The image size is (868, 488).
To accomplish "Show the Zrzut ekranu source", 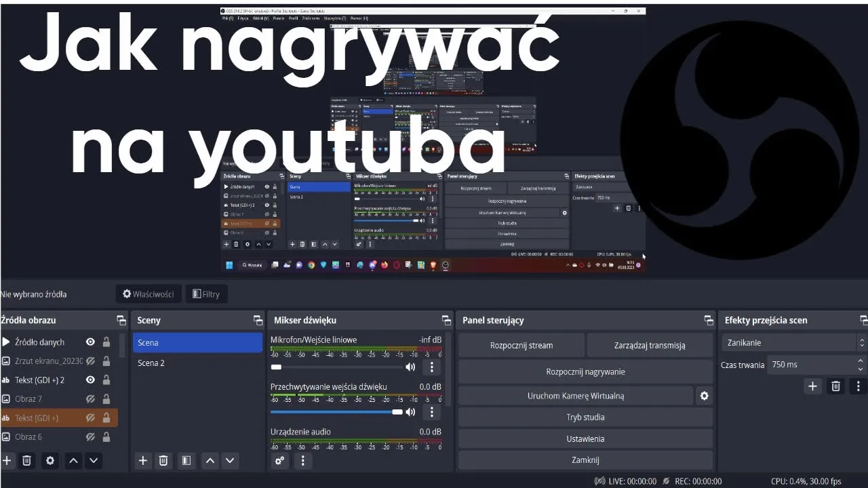I will 90,361.
